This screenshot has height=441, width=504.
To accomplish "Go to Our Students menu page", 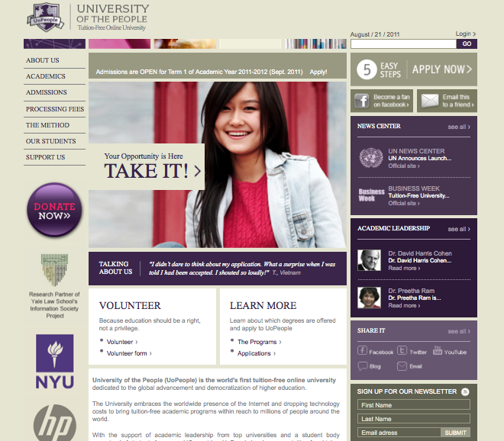I will pos(50,141).
